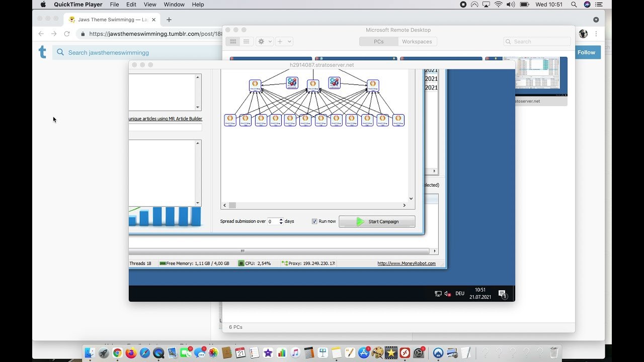Open the Help menu
Image resolution: width=644 pixels, height=362 pixels.
pyautogui.click(x=198, y=5)
